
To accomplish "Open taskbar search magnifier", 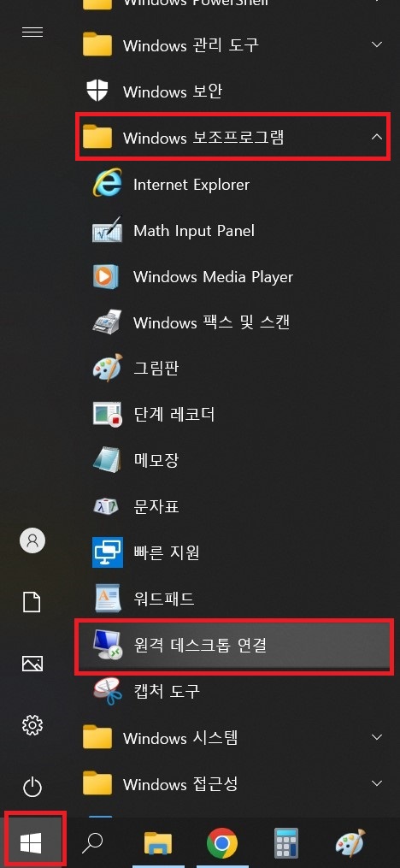I will [92, 843].
